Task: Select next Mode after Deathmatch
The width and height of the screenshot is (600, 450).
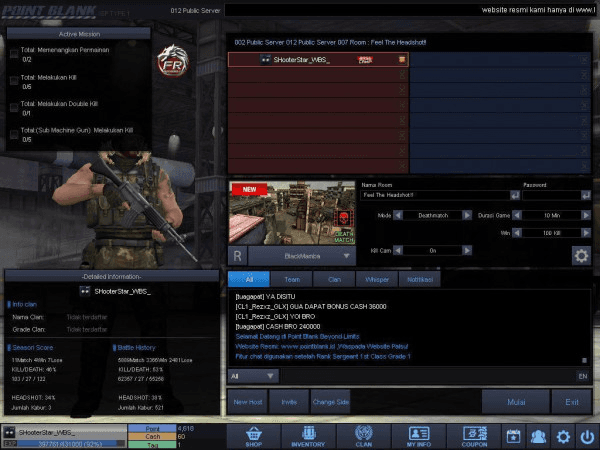Action: click(467, 215)
